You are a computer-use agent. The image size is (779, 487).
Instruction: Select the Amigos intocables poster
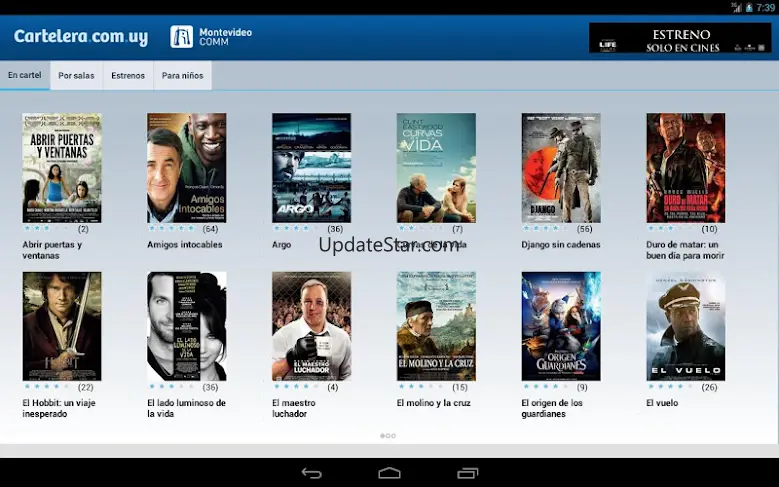[186, 167]
